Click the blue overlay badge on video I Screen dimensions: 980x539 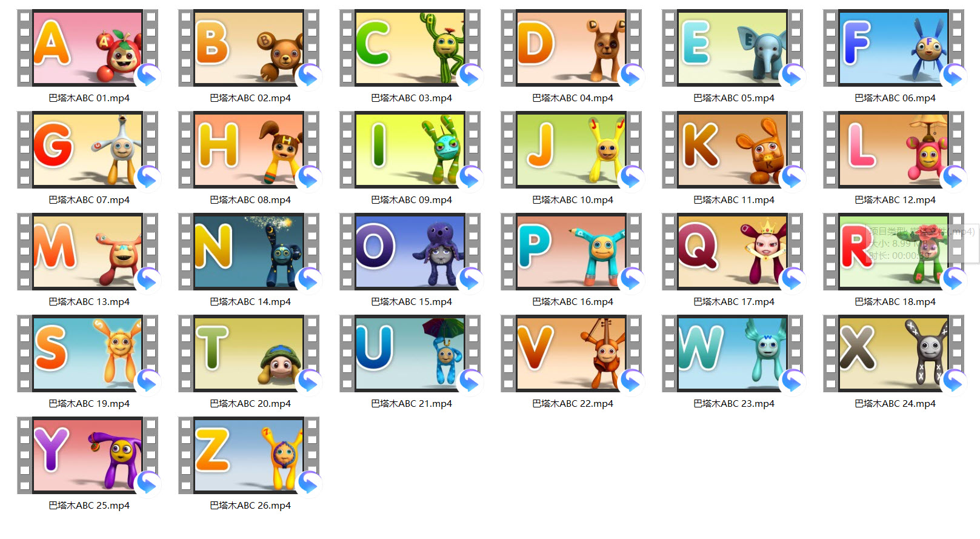[x=471, y=178]
